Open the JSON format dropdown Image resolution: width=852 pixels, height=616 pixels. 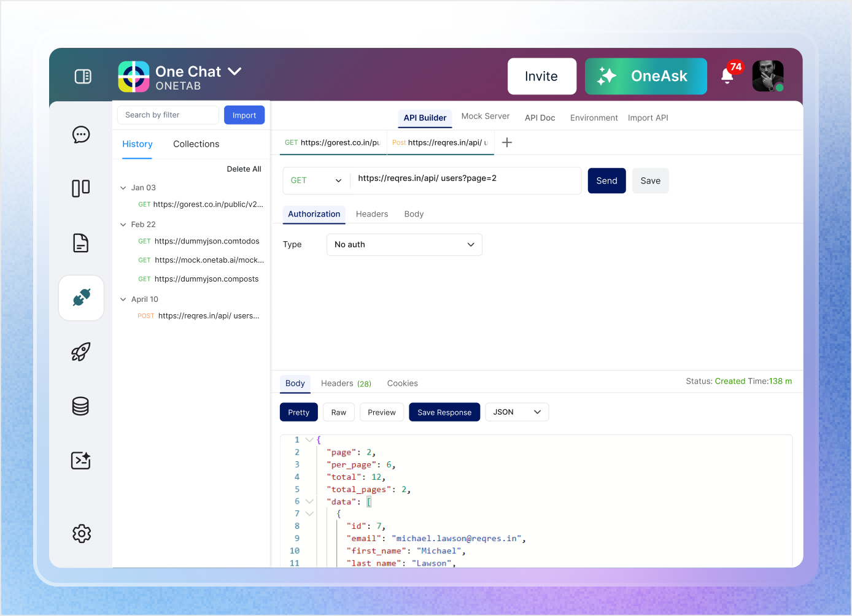(517, 412)
